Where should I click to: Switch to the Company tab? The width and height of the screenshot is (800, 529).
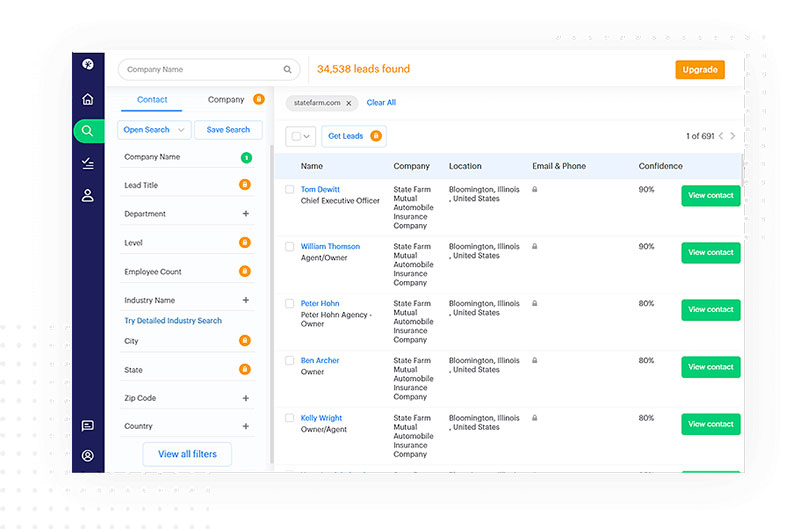click(226, 99)
